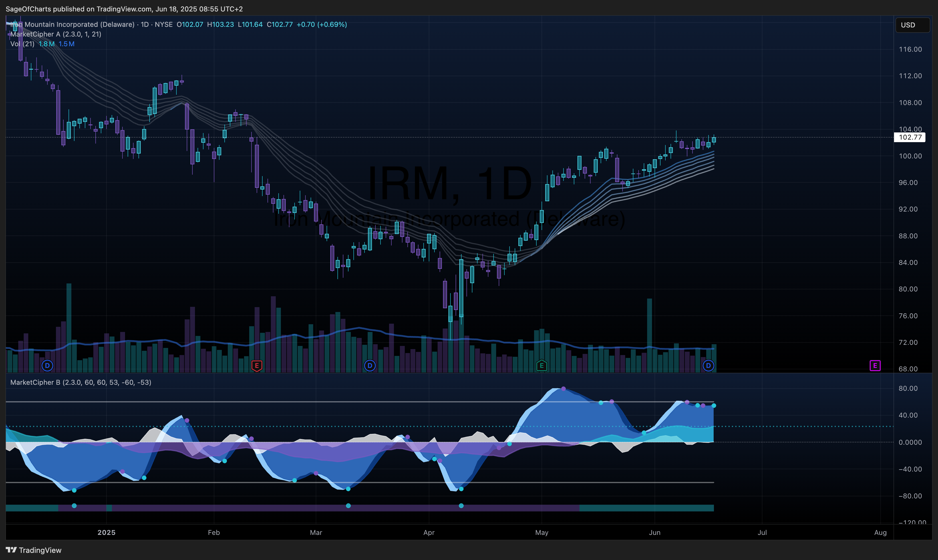938x560 pixels.
Task: Click the Iron Mountain Incorporated symbol title
Action: click(72, 25)
